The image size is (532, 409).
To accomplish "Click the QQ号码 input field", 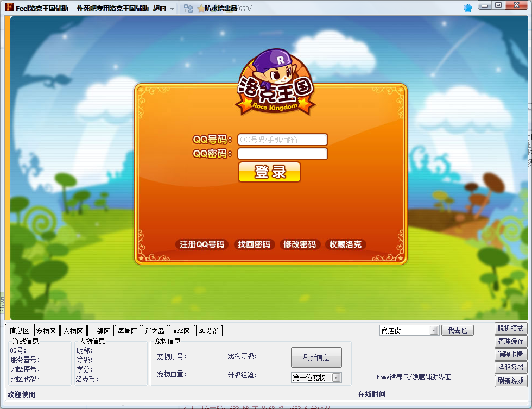I will (x=283, y=140).
